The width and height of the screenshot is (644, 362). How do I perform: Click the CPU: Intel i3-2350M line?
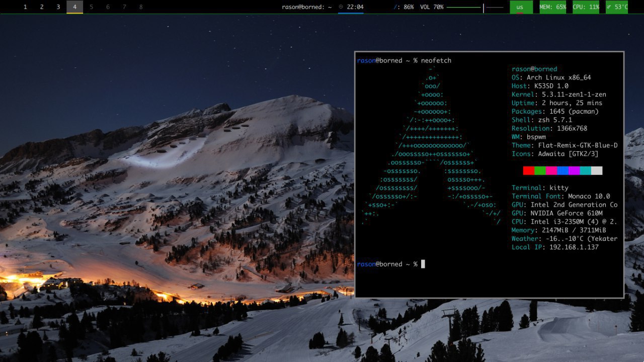point(565,222)
